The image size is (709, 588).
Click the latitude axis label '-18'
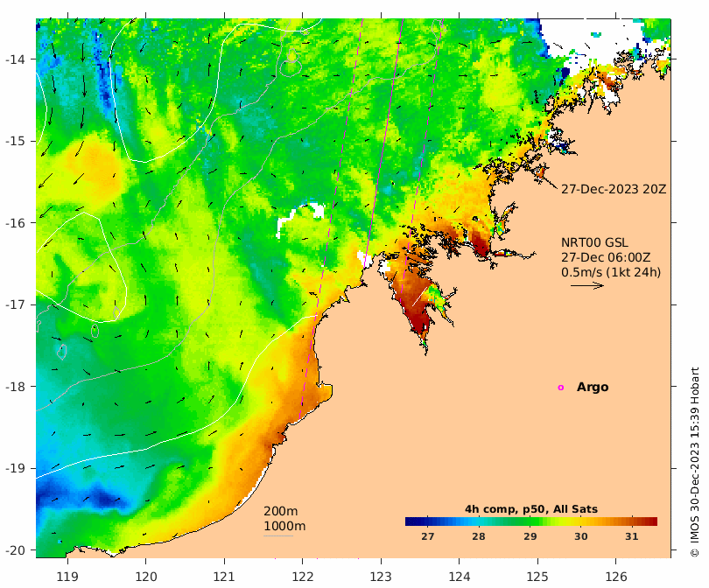(x=15, y=387)
